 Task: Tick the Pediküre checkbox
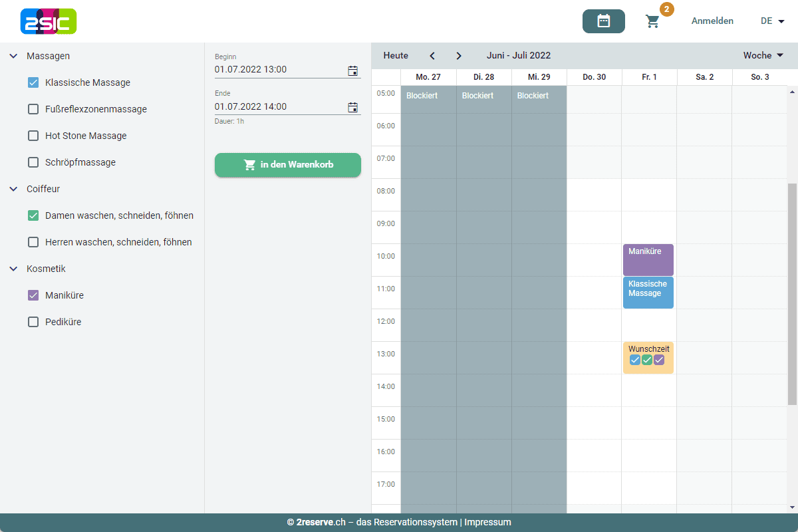pyautogui.click(x=33, y=322)
